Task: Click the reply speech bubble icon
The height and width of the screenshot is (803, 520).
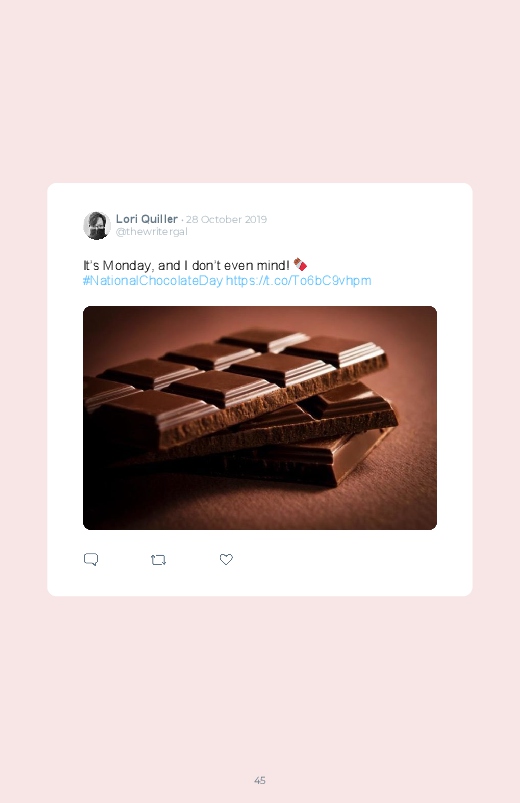Action: click(x=91, y=559)
